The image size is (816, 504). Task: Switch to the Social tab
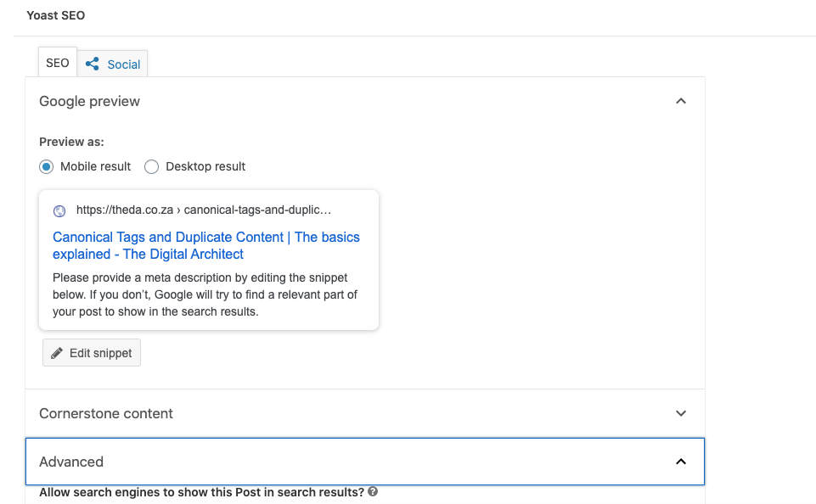tap(113, 64)
